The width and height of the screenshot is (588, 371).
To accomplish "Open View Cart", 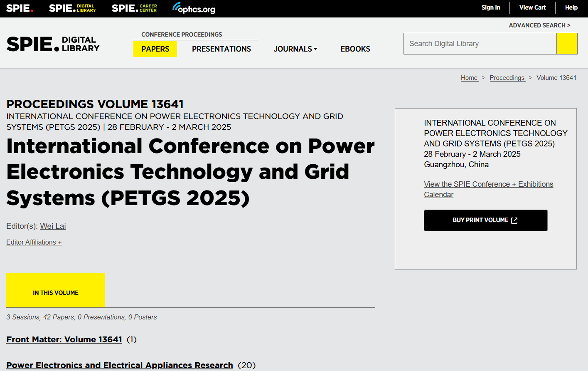I will [532, 7].
